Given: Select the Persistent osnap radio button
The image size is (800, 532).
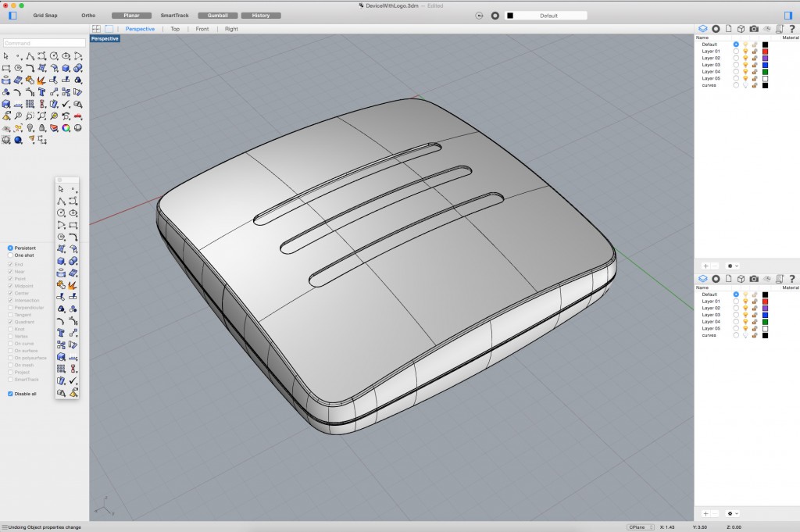Looking at the screenshot, I should (10, 248).
